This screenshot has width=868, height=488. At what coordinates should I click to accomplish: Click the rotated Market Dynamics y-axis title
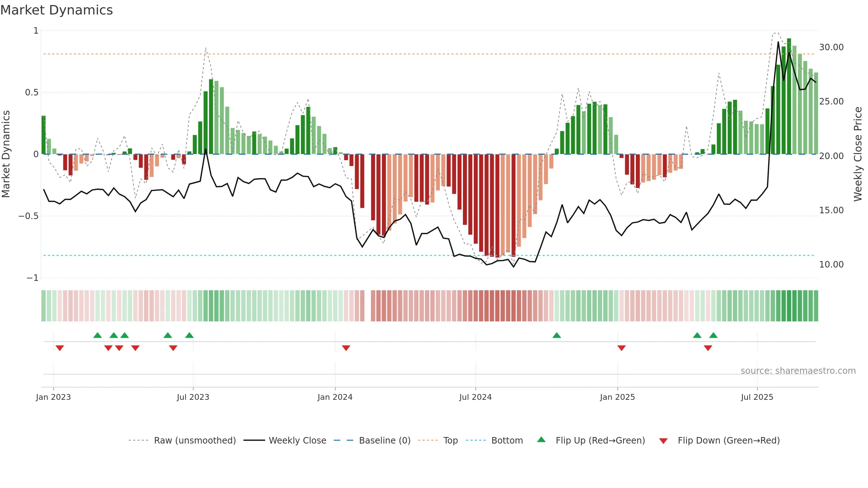click(x=6, y=154)
